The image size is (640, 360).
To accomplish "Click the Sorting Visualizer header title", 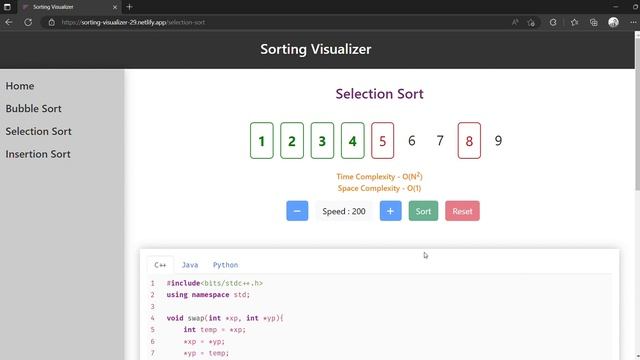I will (316, 49).
